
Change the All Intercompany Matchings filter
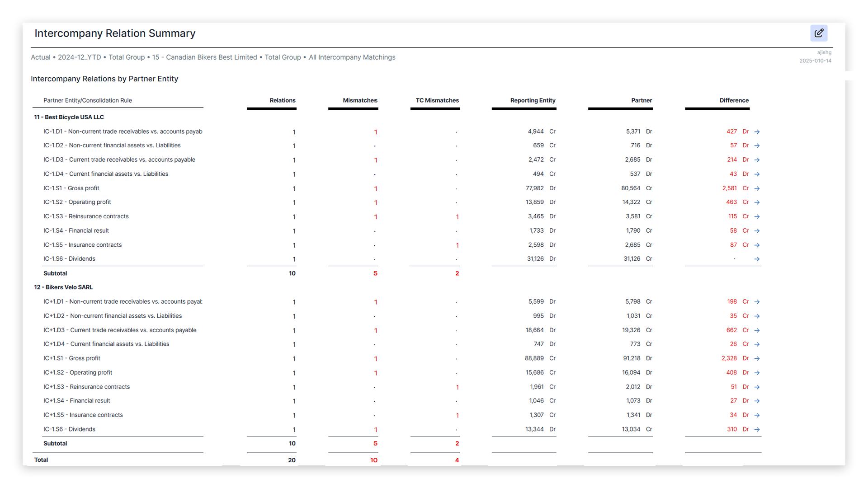(x=352, y=57)
